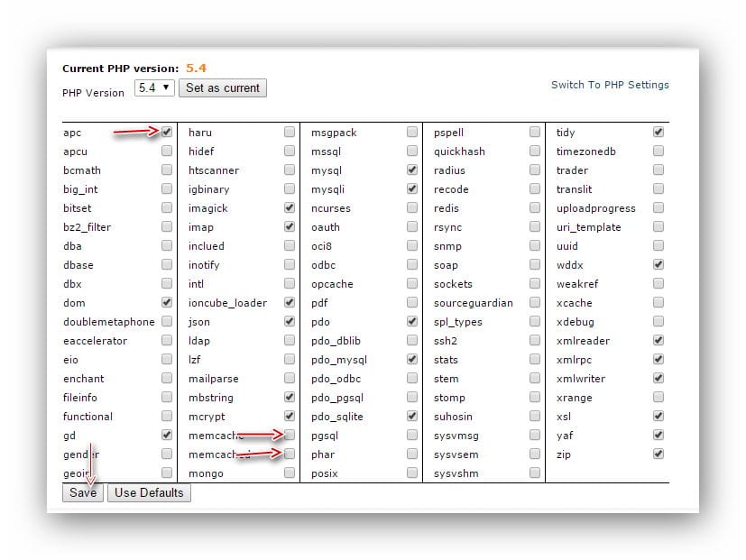
Task: Tick the big_int checkbox
Action: 167,188
